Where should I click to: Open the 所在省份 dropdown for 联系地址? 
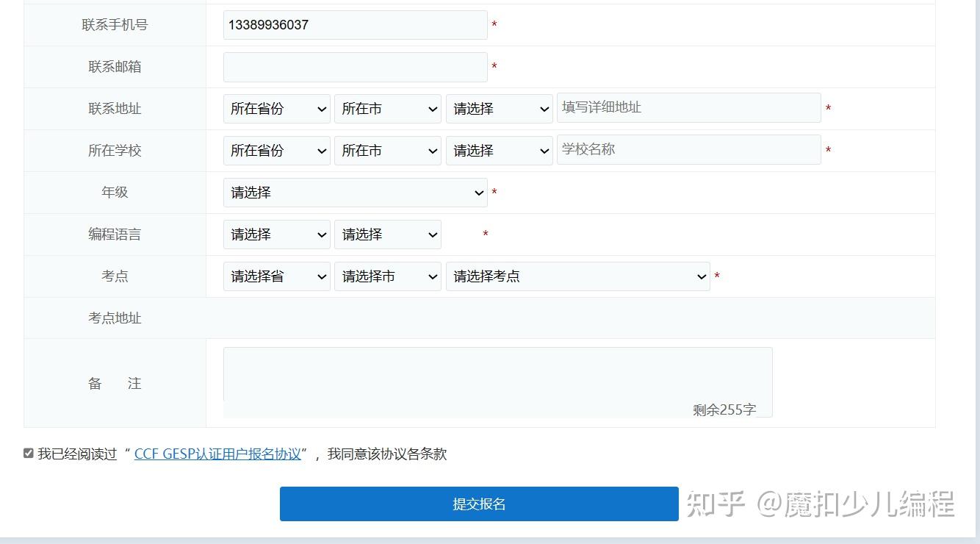(x=277, y=108)
